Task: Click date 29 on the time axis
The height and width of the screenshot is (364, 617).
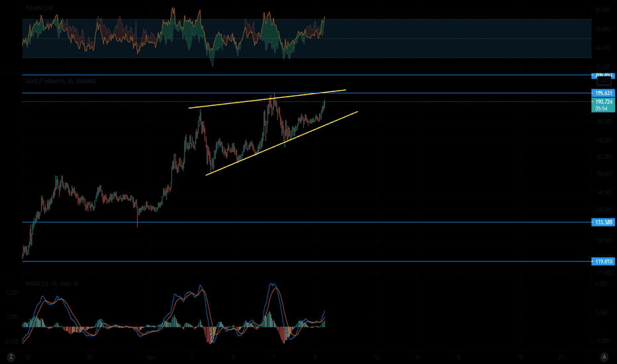Action: pyautogui.click(x=89, y=357)
